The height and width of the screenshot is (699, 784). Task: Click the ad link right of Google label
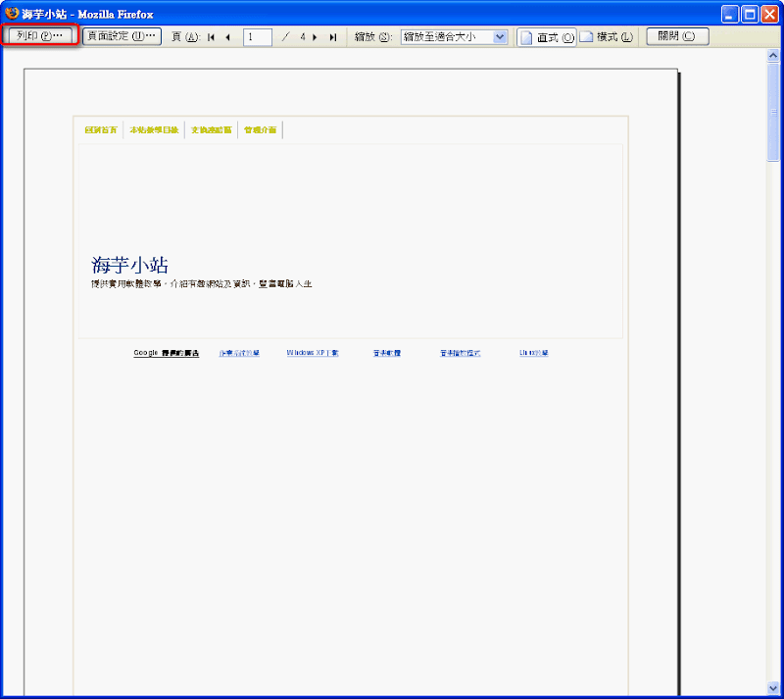[x=239, y=353]
